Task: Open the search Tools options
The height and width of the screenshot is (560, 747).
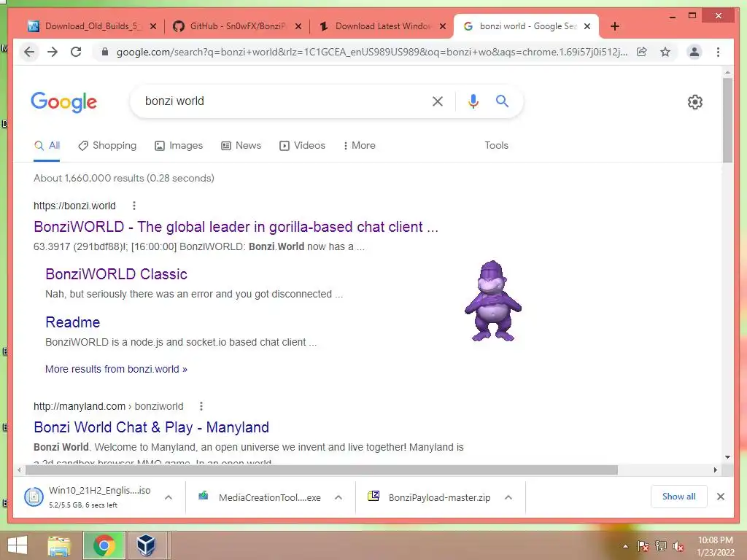Action: (496, 145)
